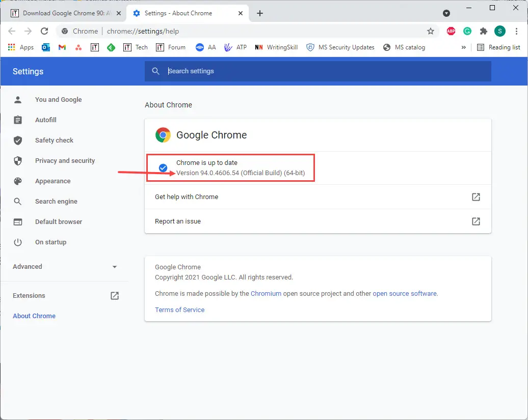Select the Settings - About Chrome tab
This screenshot has width=528, height=420.
[x=188, y=13]
